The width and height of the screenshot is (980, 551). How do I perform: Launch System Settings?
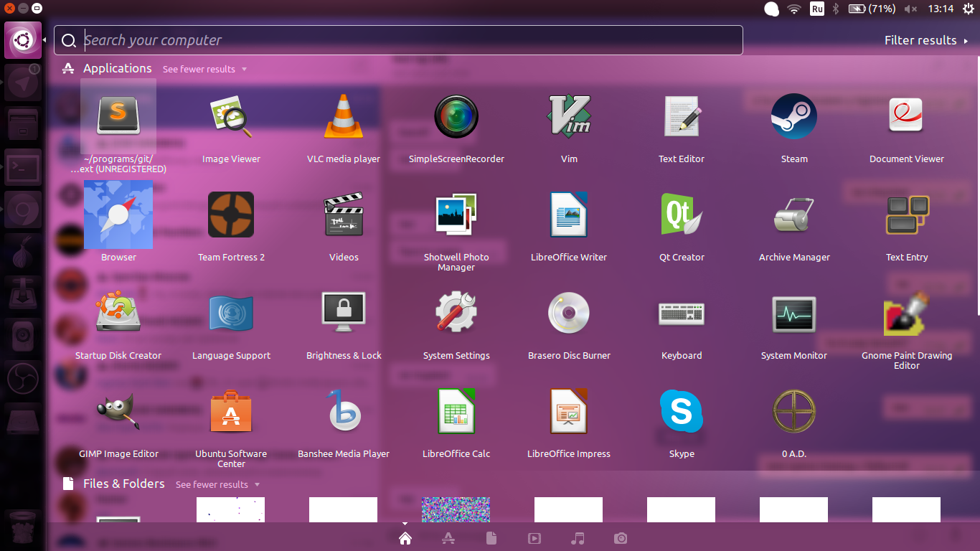tap(456, 312)
